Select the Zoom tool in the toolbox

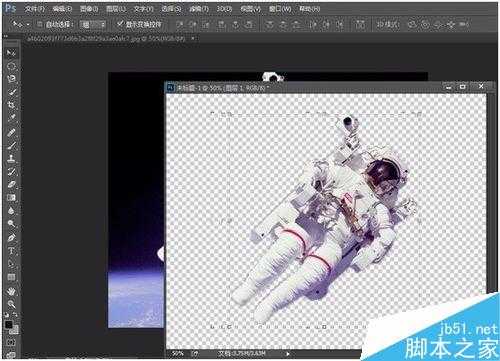click(11, 304)
